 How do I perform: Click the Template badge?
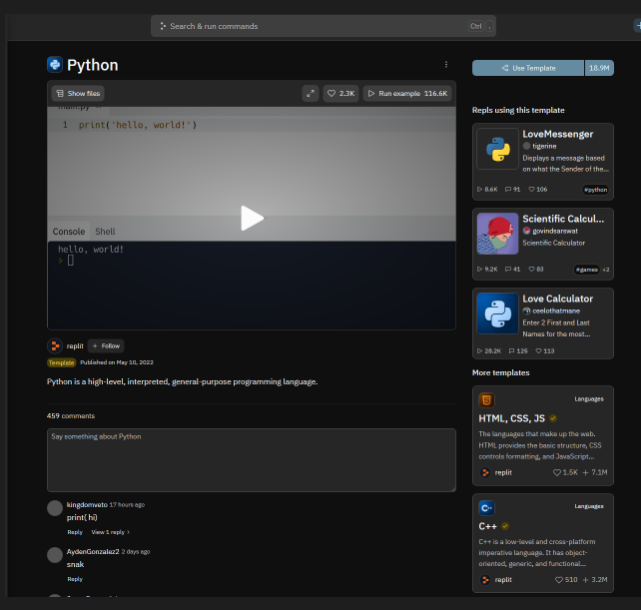click(62, 363)
